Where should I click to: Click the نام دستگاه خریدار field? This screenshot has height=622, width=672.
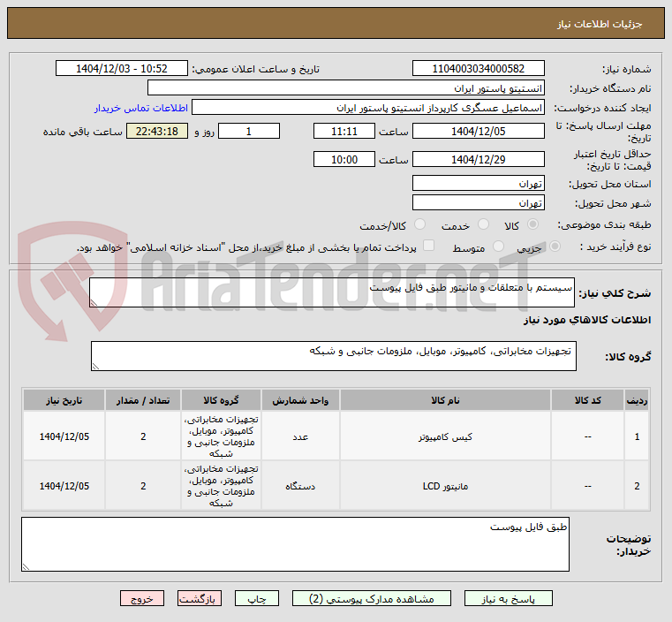click(346, 88)
